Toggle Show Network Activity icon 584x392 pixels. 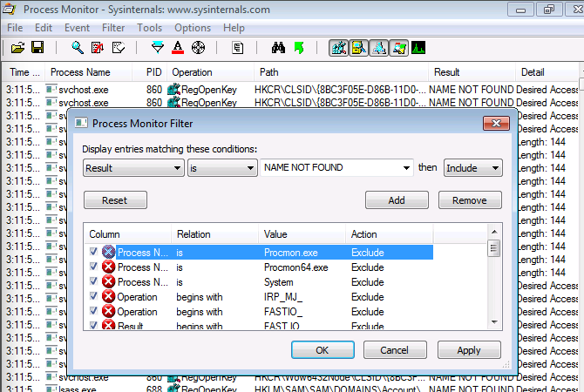point(379,48)
